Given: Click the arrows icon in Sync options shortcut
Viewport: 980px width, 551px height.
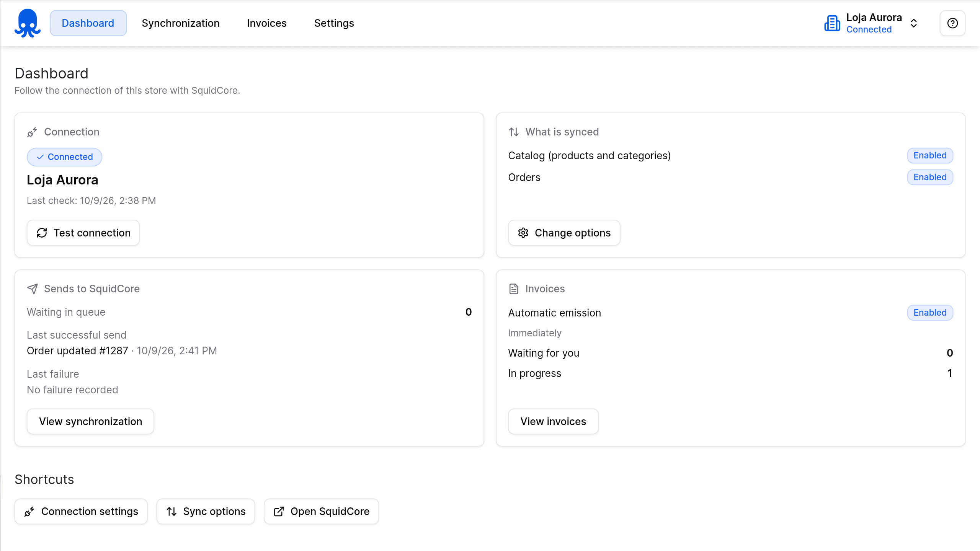Looking at the screenshot, I should pos(171,512).
